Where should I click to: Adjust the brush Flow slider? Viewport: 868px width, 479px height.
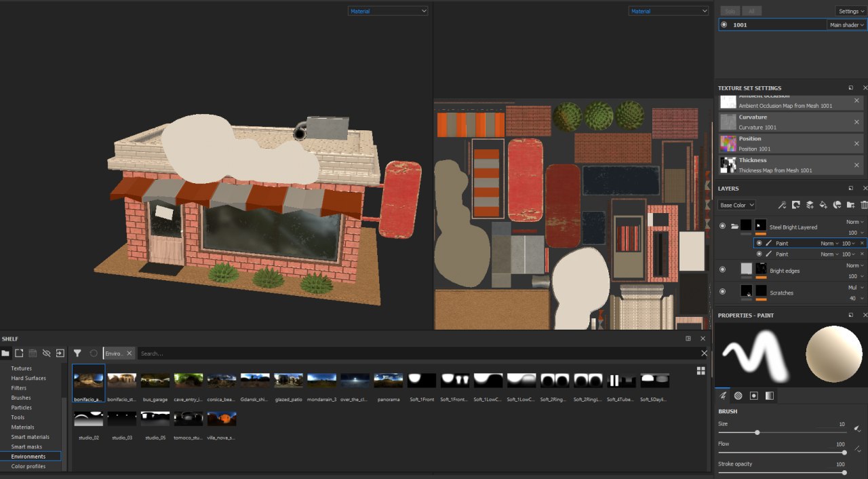tap(781, 453)
